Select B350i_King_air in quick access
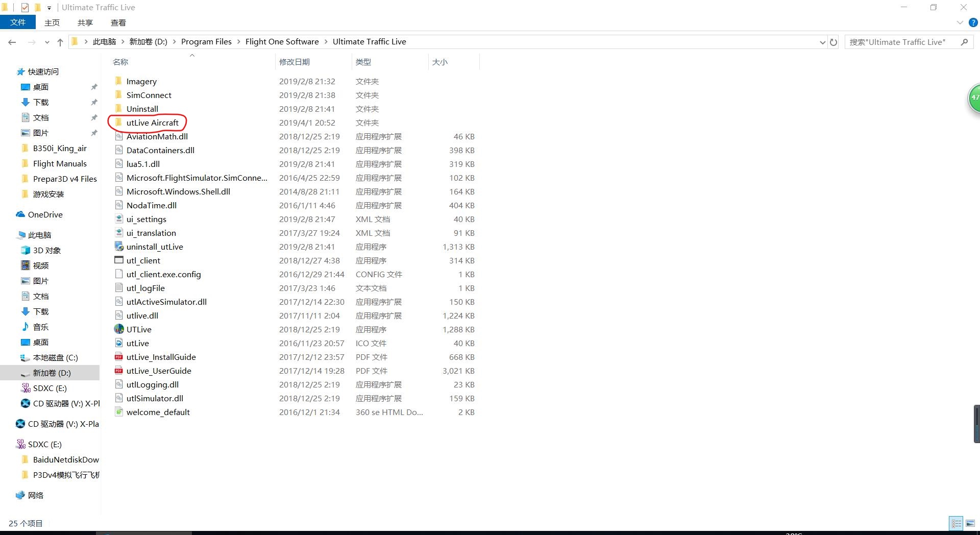The image size is (980, 535). click(54, 148)
